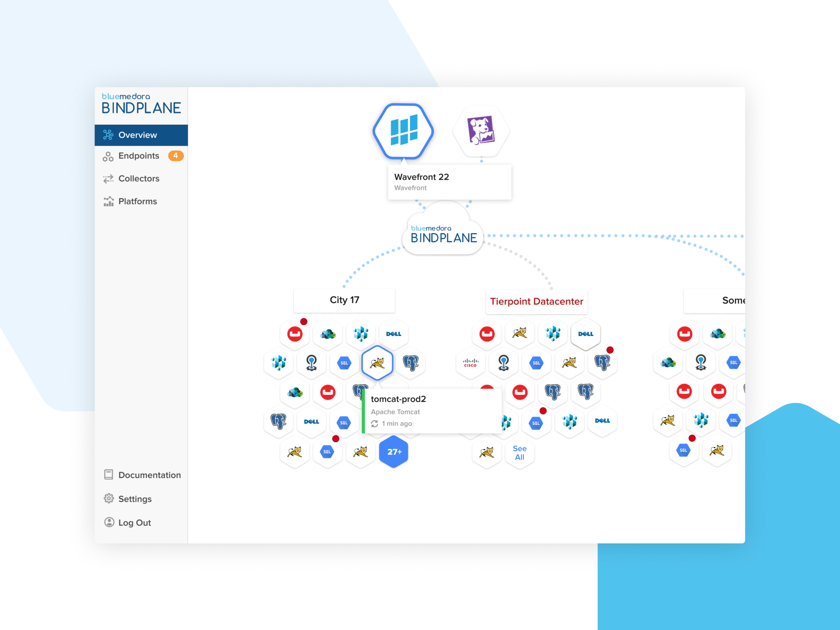Select the Tierpoint Datacenter group label
The width and height of the screenshot is (840, 630).
[x=536, y=302]
